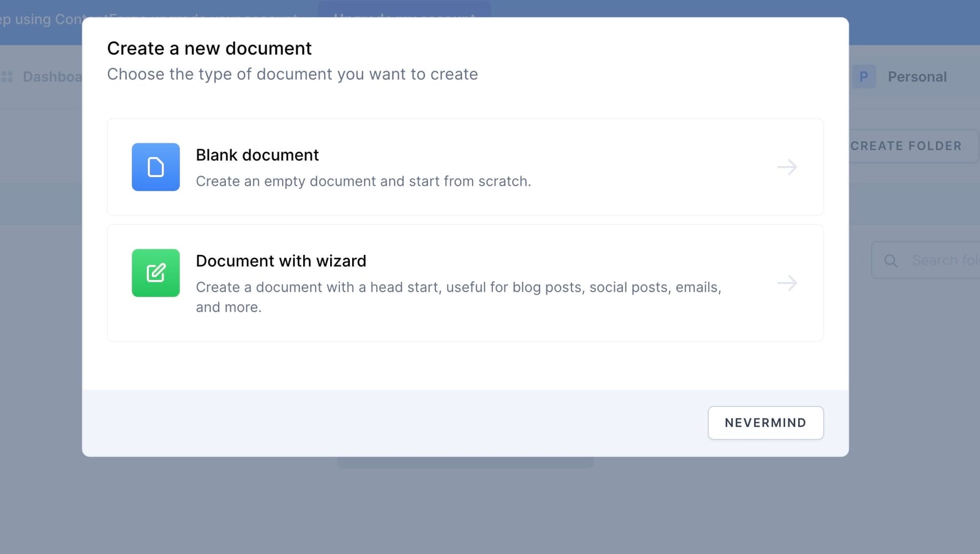The height and width of the screenshot is (554, 980).
Task: Click the arrow on Blank document row
Action: [786, 167]
